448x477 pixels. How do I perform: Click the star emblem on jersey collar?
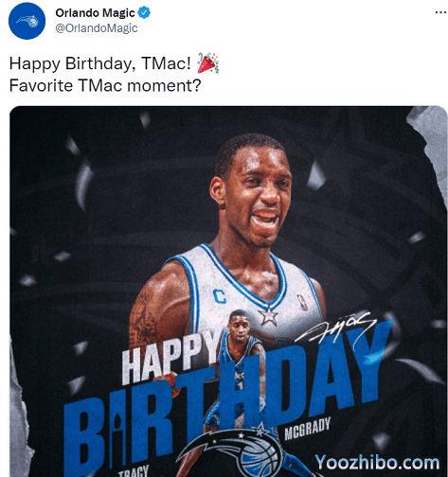268,316
